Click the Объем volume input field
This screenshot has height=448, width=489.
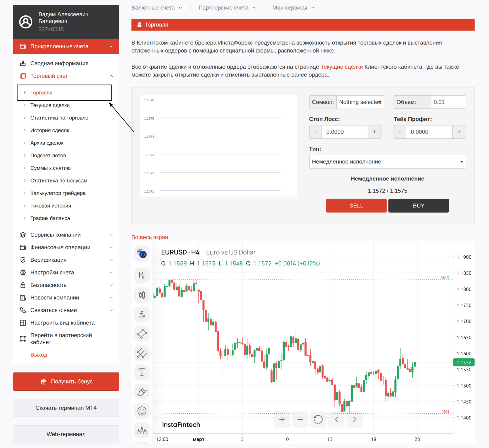click(448, 102)
